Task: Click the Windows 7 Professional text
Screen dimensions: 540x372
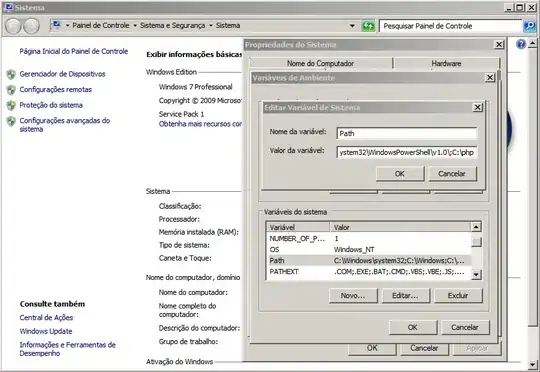Action: [x=196, y=87]
